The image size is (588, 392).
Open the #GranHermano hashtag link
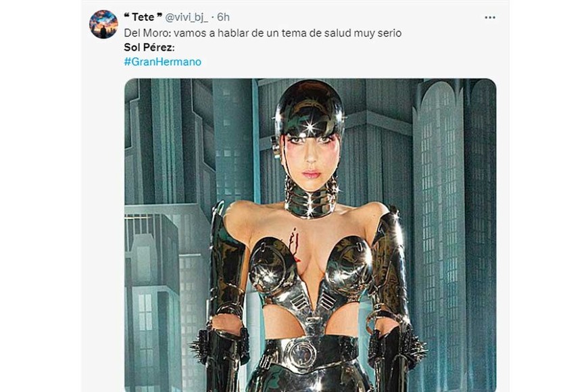click(x=162, y=62)
